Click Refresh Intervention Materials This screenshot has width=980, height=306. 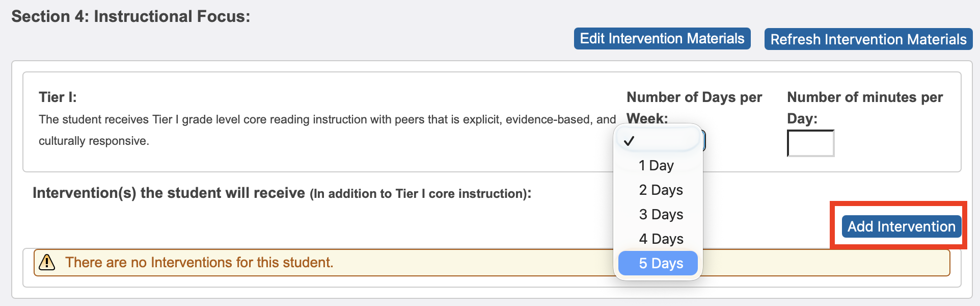click(x=867, y=39)
